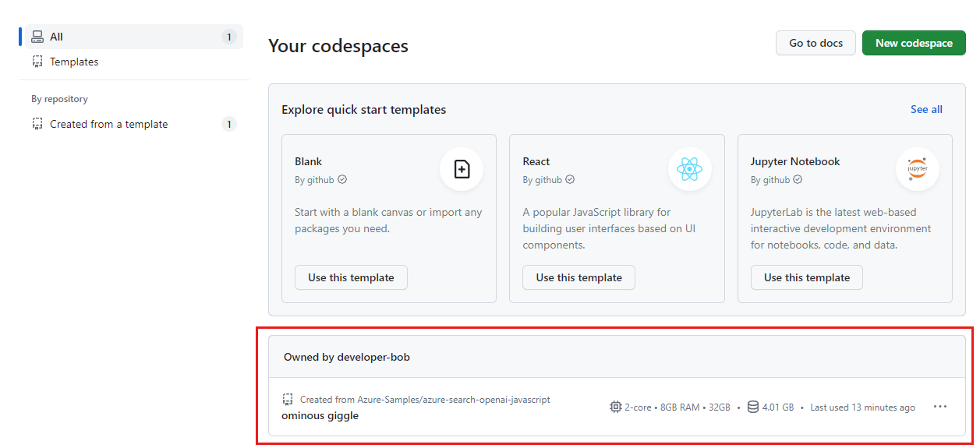Click the React logo icon
The width and height of the screenshot is (980, 448).
tap(690, 169)
